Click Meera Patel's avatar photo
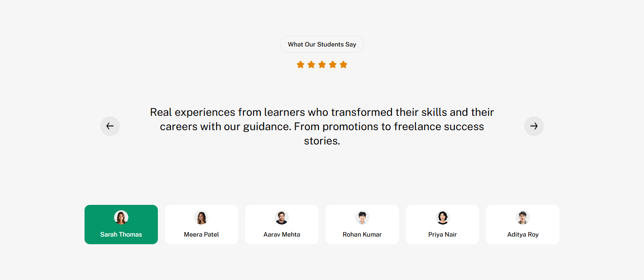Screen dimensions: 644x280 tap(201, 217)
